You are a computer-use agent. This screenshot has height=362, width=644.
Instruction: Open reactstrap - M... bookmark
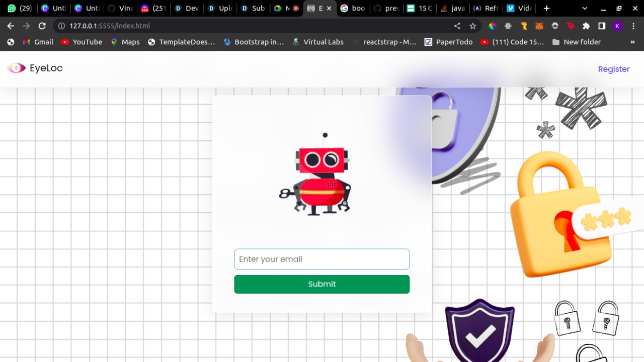tap(384, 42)
